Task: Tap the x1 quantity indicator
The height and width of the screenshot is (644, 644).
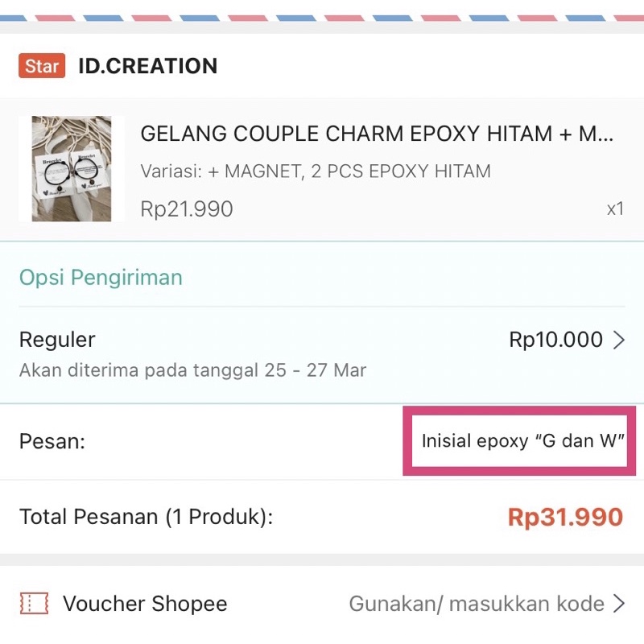Action: pyautogui.click(x=615, y=209)
